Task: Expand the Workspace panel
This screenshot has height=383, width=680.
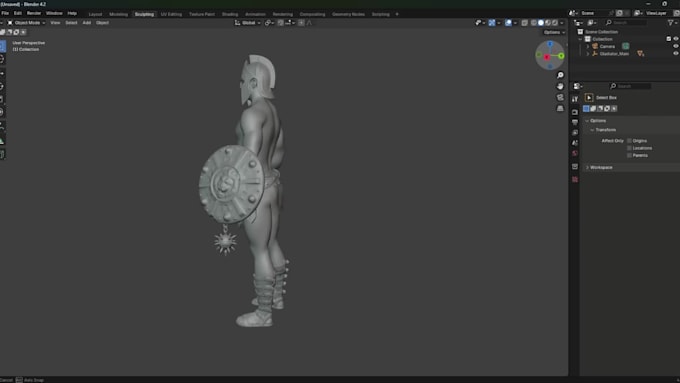Action: (587, 167)
